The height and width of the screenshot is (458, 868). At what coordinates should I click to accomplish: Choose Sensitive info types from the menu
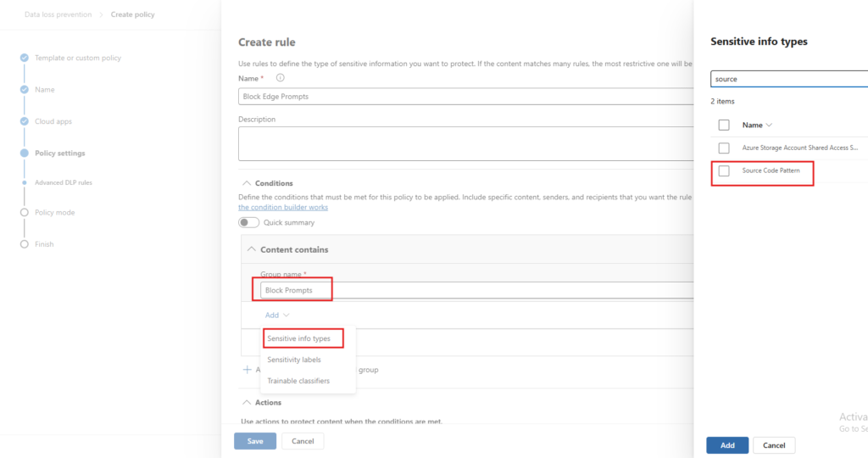click(299, 338)
